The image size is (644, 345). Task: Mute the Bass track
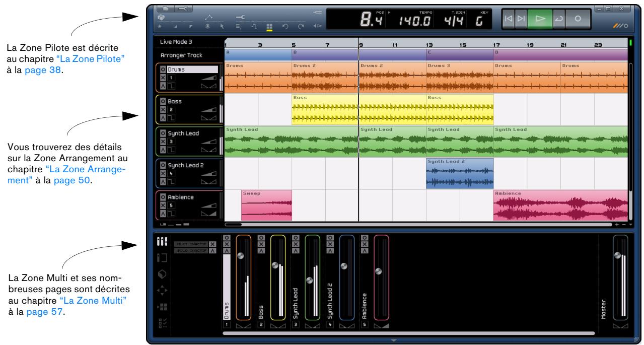[163, 109]
